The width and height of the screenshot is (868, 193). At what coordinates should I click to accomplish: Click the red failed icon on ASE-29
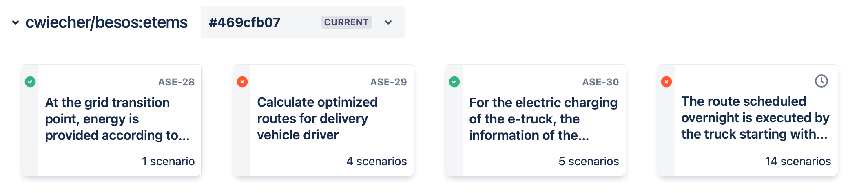click(242, 82)
